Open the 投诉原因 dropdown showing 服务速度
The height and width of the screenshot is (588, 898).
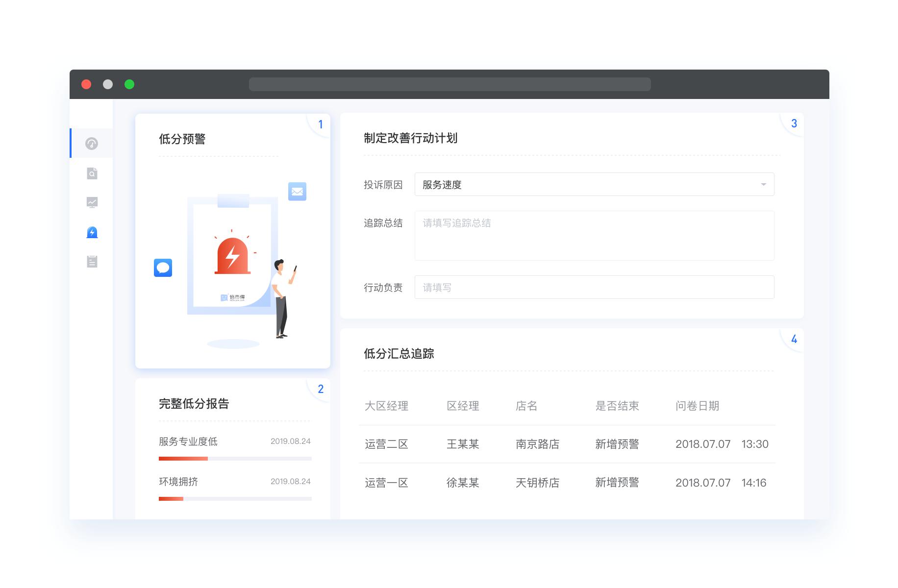[594, 184]
